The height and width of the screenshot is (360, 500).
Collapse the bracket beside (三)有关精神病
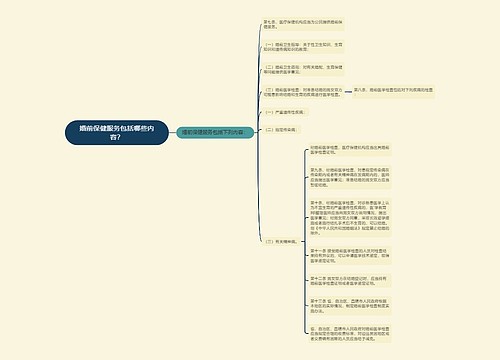click(304, 241)
